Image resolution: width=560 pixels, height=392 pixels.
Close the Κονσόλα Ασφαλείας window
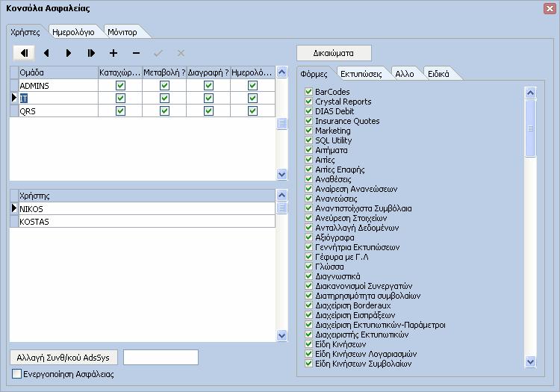point(550,8)
